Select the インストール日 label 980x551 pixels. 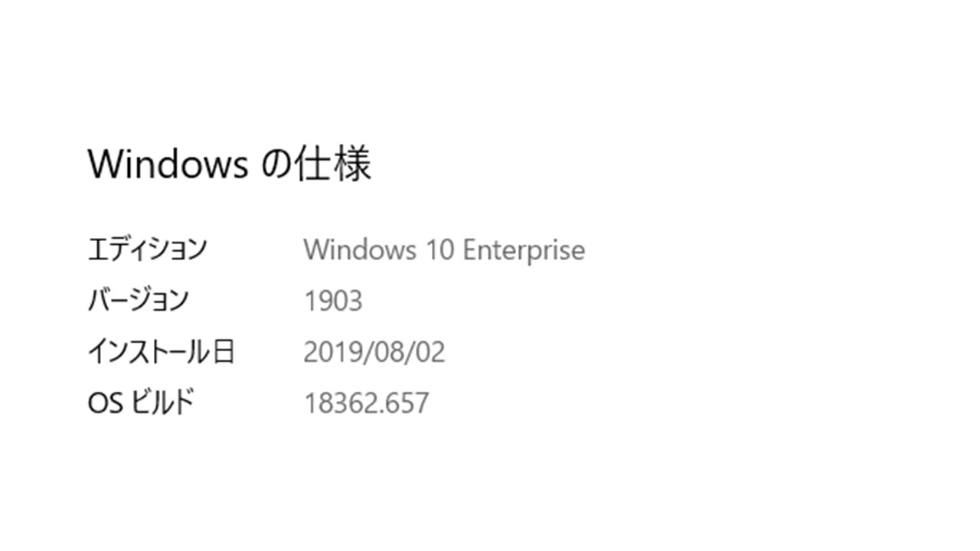coord(161,352)
